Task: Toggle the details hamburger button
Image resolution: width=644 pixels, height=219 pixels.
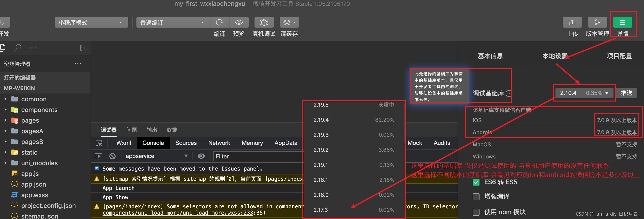Action: pos(622,23)
